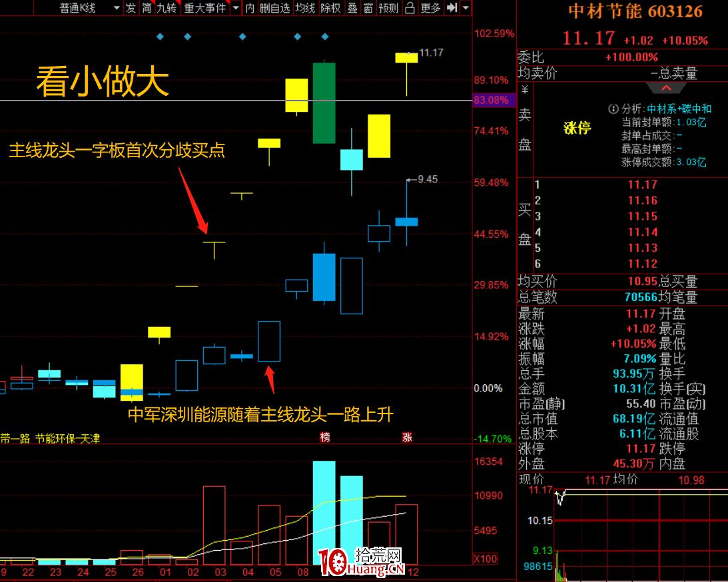Screen dimensions: 728x582
Task: Toggle 除权 ex-rights adjustment
Action: (x=330, y=9)
